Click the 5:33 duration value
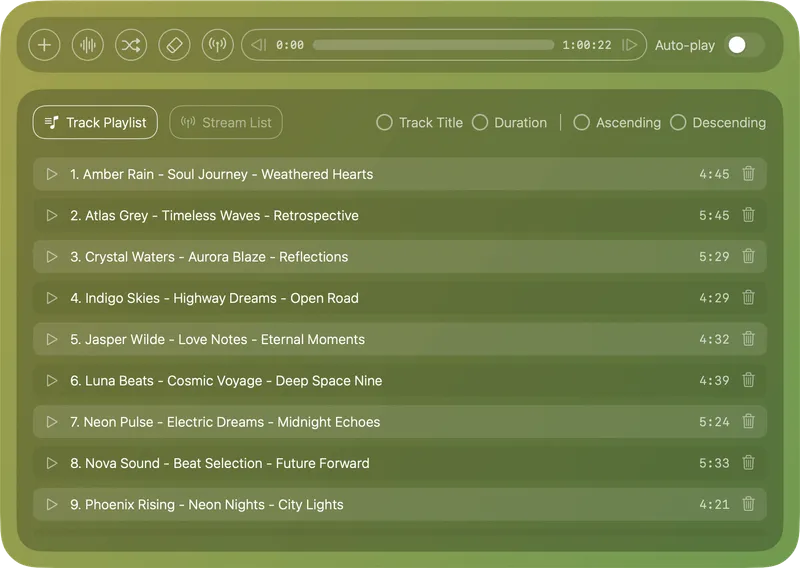800x568 pixels. click(x=714, y=463)
